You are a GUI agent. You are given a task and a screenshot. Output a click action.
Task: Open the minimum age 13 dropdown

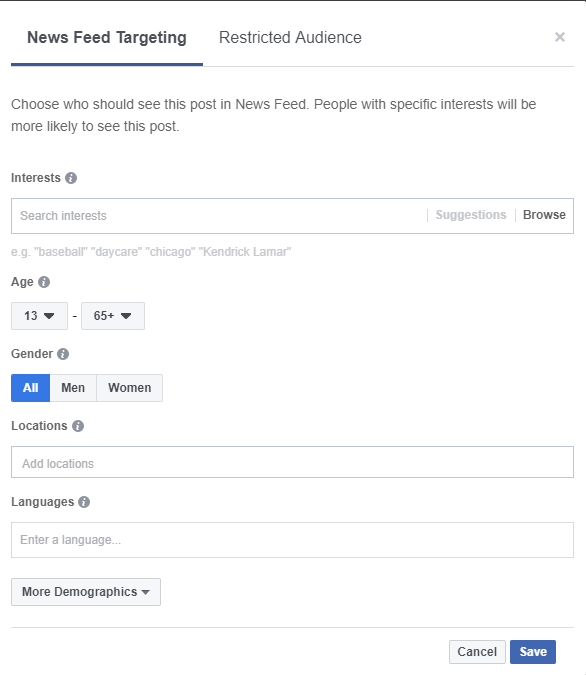(39, 316)
